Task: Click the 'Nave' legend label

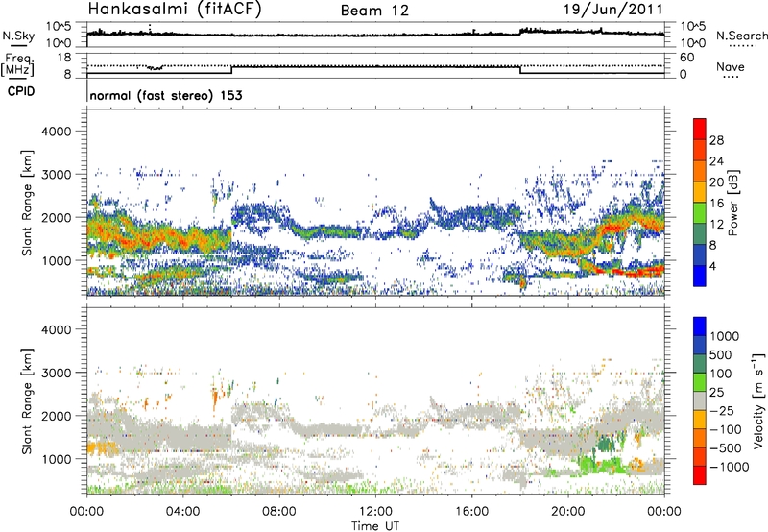Action: point(731,67)
